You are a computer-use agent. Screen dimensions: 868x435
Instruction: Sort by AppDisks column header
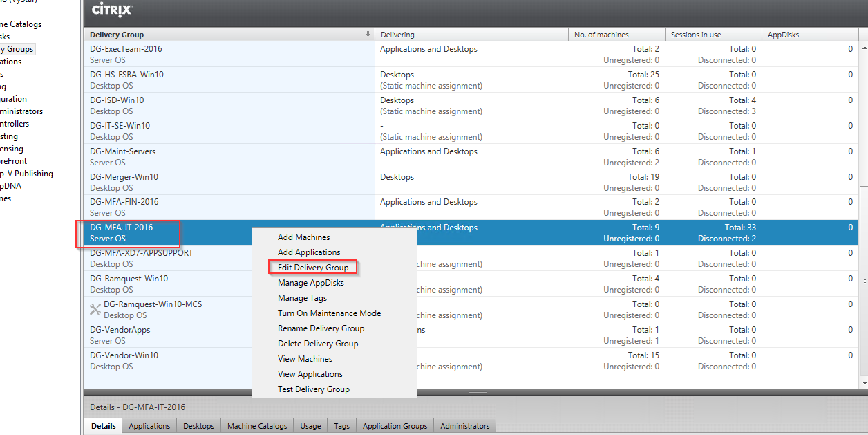click(x=810, y=35)
